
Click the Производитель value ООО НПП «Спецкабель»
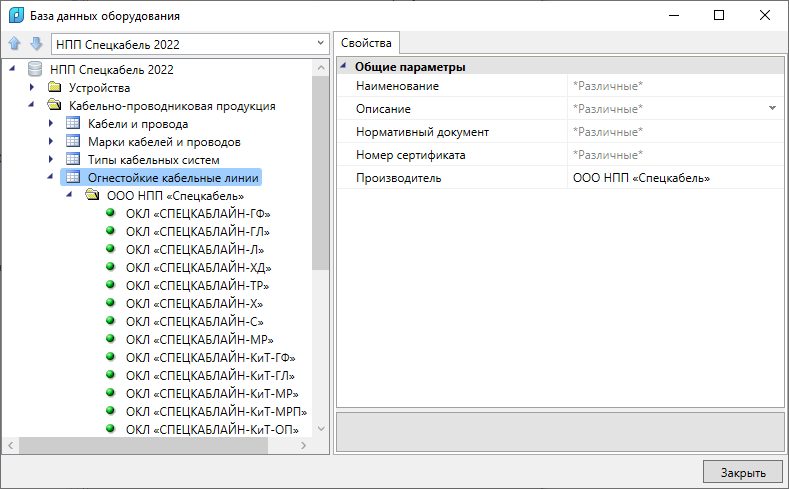(x=641, y=178)
